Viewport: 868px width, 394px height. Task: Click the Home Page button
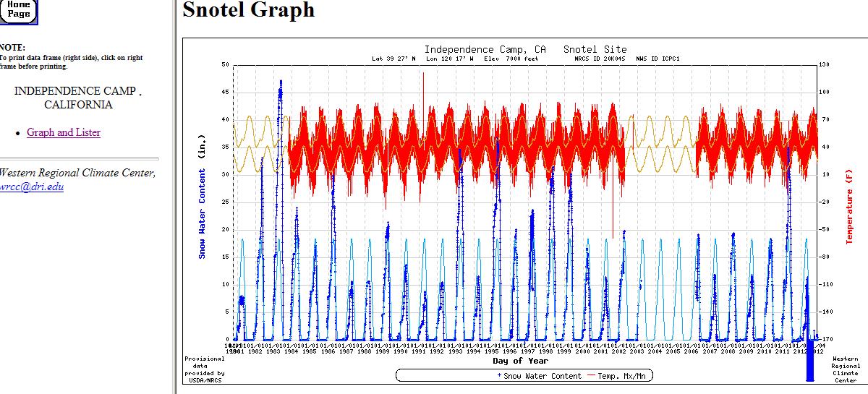(18, 9)
